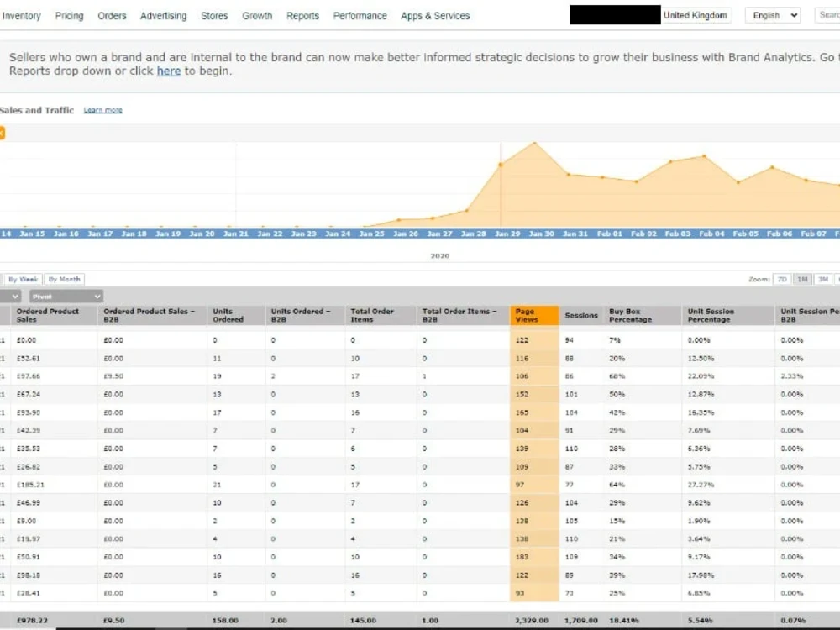Screen dimensions: 840x630
Task: Click the Feb 01 date label on chart axis
Action: [610, 234]
